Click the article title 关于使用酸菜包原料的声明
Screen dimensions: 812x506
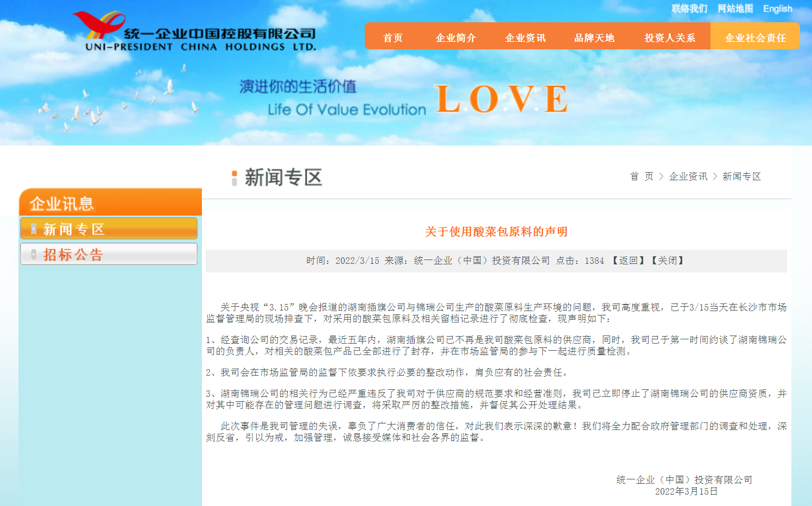[496, 232]
